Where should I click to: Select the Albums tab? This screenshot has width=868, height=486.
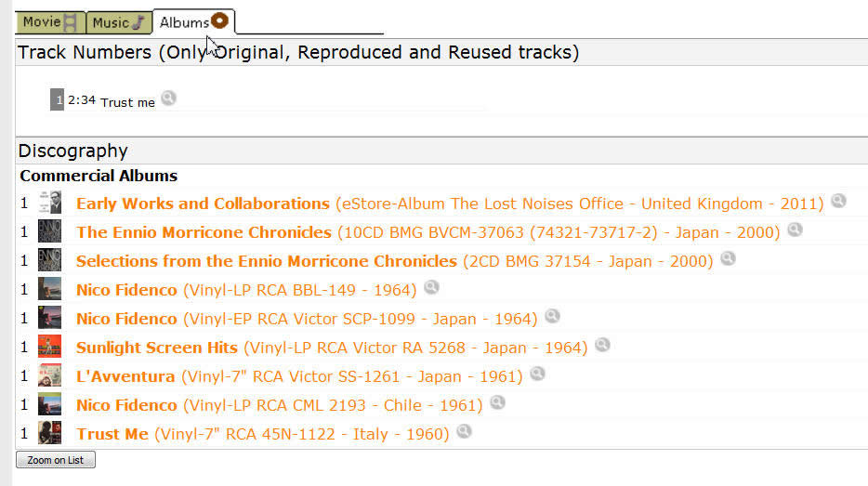coord(193,22)
